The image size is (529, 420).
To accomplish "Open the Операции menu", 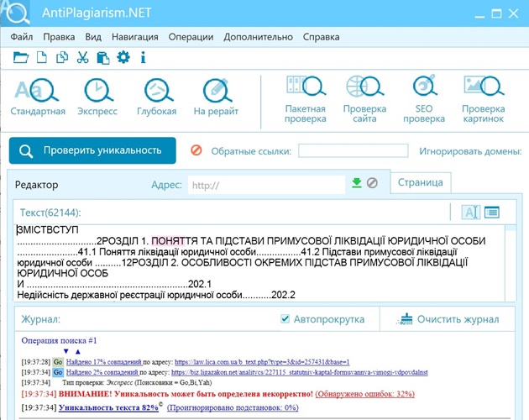I will (191, 37).
